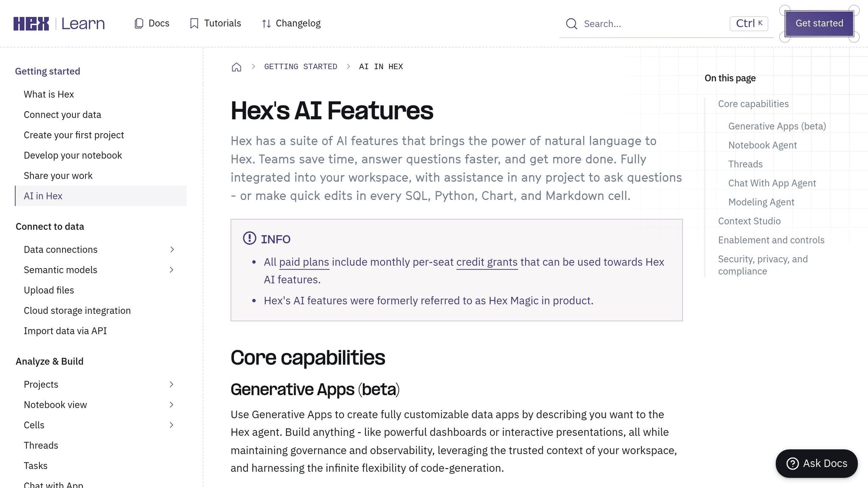Click the INFO exclamation icon
This screenshot has height=488, width=868.
point(249,238)
